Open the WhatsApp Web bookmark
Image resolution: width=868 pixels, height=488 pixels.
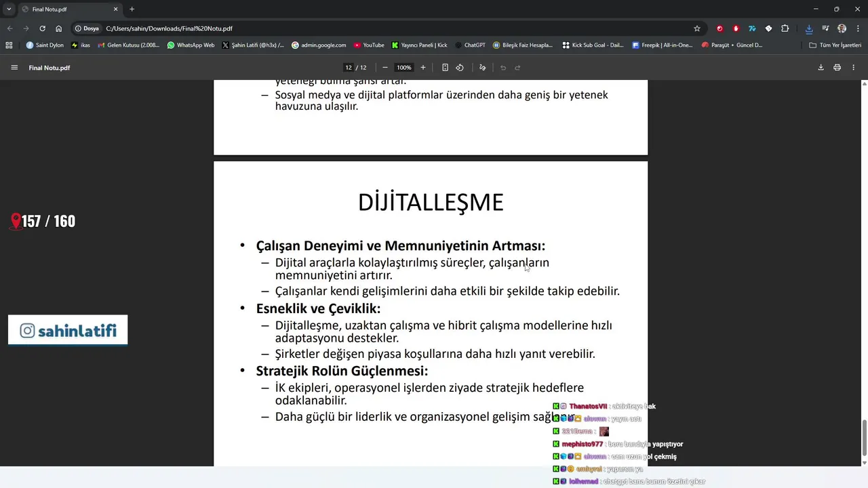click(x=191, y=45)
